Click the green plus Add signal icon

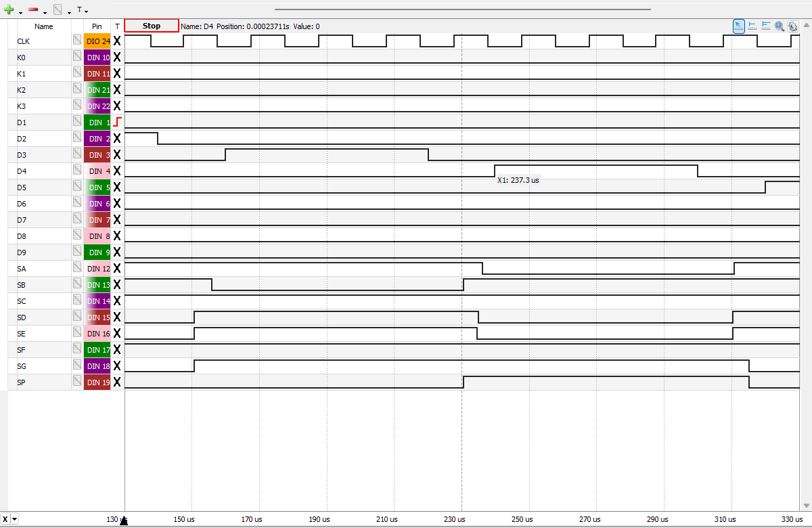9,10
